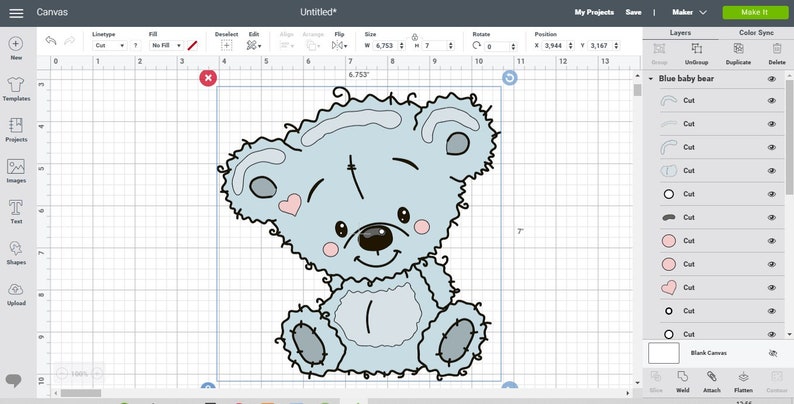Delete bear with red X handle
794x404 pixels.
[x=208, y=78]
